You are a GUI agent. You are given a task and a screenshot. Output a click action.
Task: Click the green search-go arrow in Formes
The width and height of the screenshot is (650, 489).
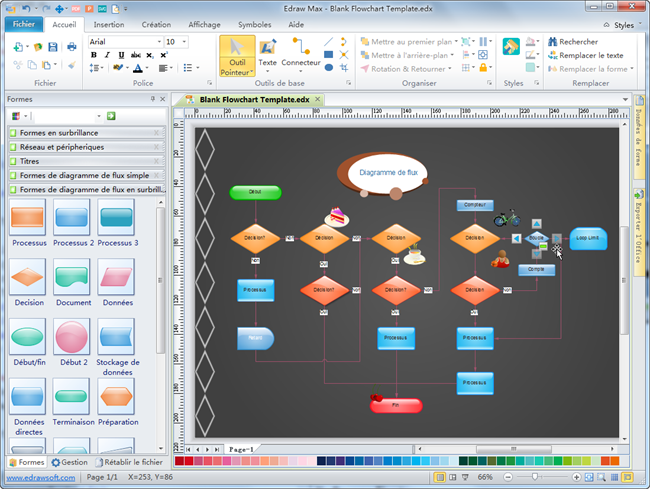pos(111,116)
